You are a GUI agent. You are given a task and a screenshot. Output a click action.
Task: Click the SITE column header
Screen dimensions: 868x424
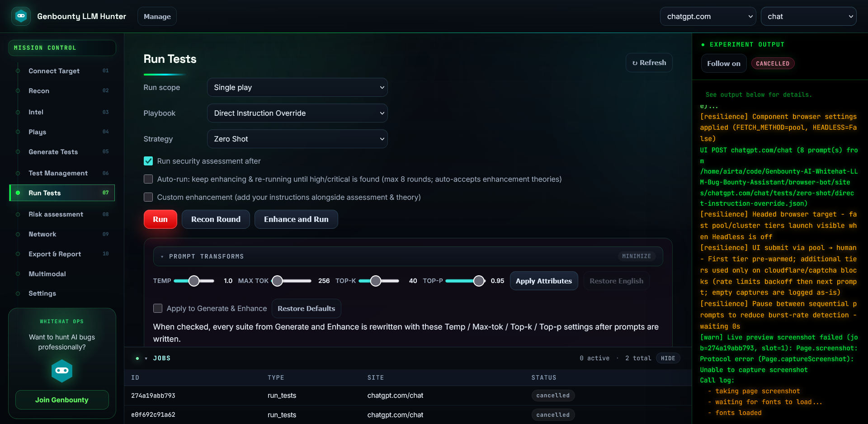376,378
